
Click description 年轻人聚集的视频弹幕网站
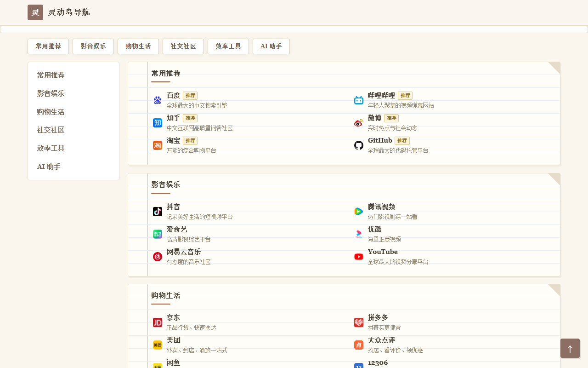(x=401, y=106)
